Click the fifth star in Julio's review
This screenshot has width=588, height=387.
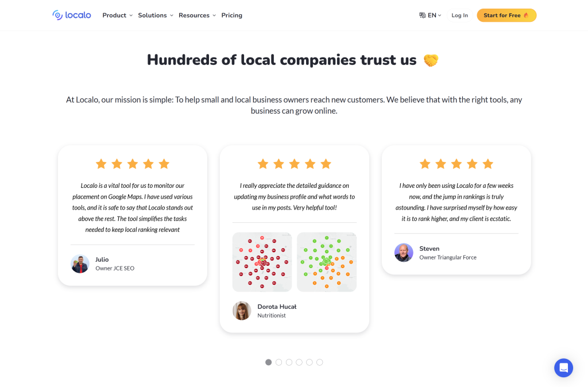(x=164, y=164)
